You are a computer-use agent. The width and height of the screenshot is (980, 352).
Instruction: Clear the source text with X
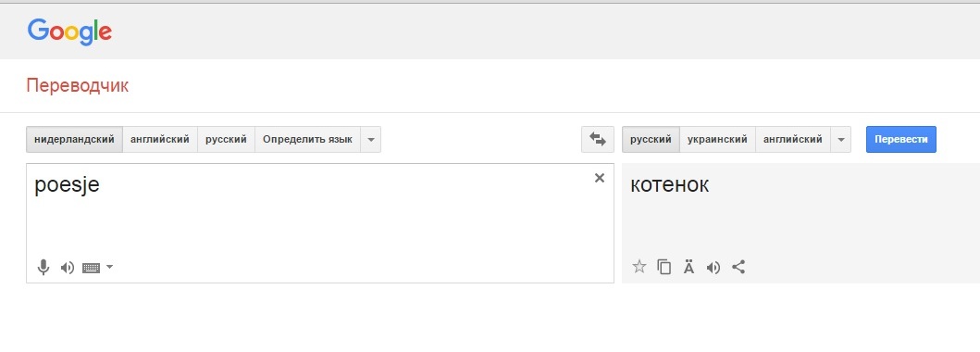click(600, 178)
